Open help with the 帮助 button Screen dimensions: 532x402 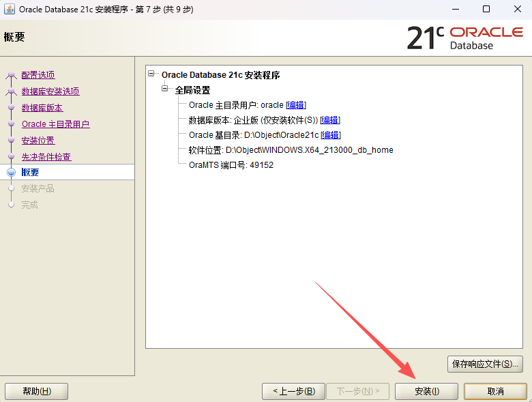36,391
